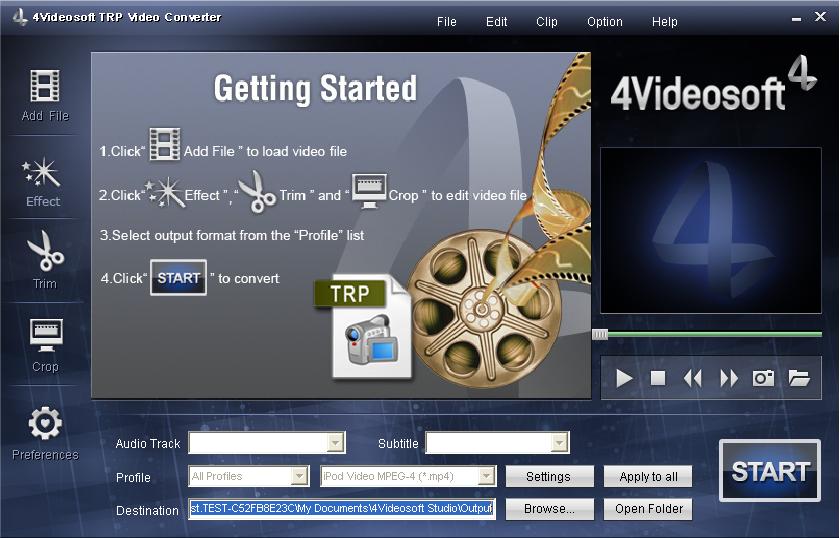Screen dimensions: 840x538
Task: Open snapshot folder icon in player
Action: tap(799, 378)
